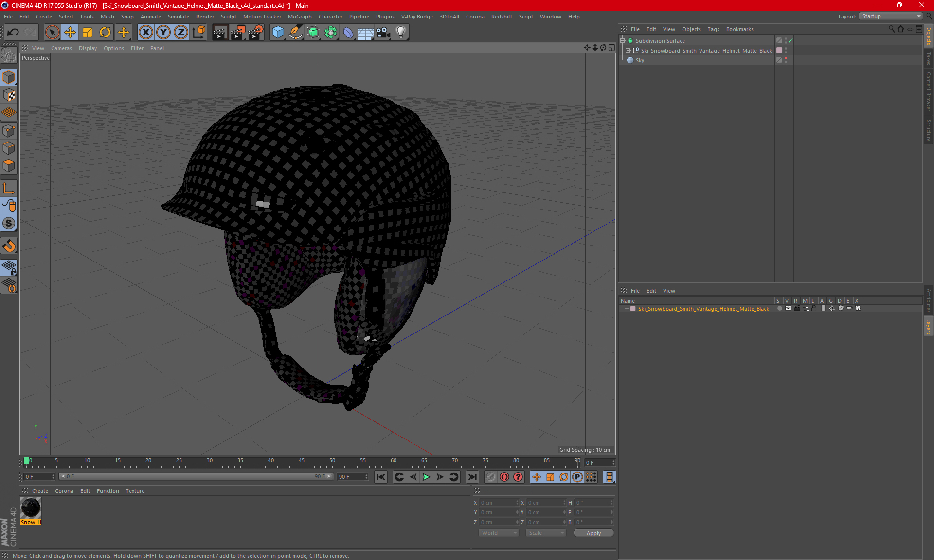Screen dimensions: 934x560
Task: Open Edit Render Settings icon
Action: pos(256,33)
